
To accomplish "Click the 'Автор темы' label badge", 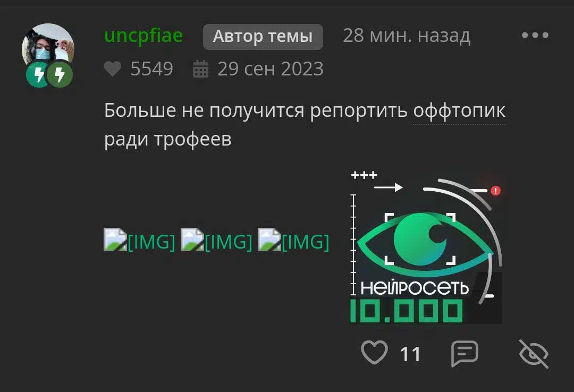I will click(263, 37).
